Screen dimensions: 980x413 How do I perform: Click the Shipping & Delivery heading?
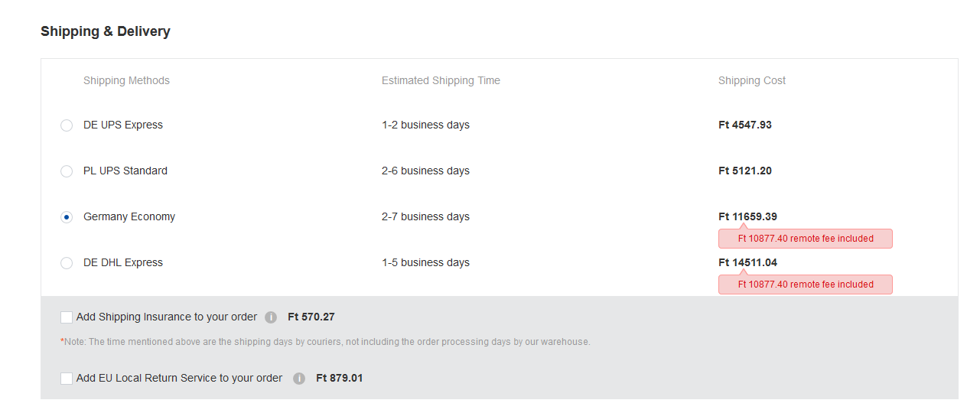tap(106, 31)
